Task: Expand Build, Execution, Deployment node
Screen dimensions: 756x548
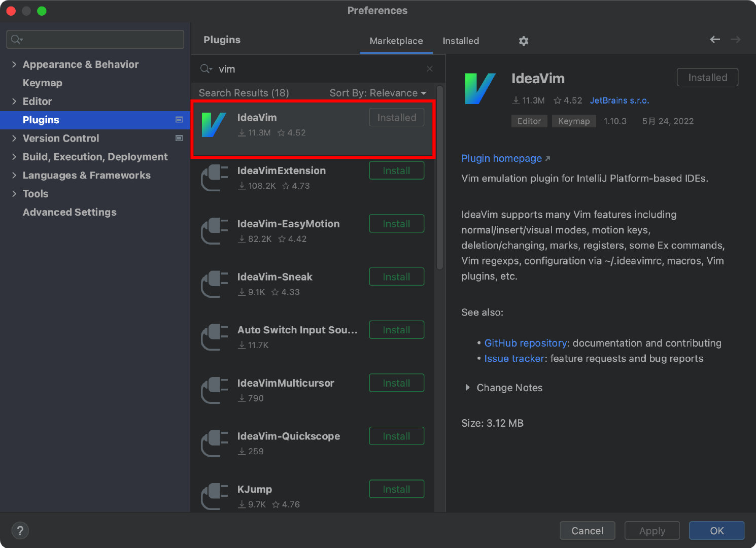Action: 14,157
